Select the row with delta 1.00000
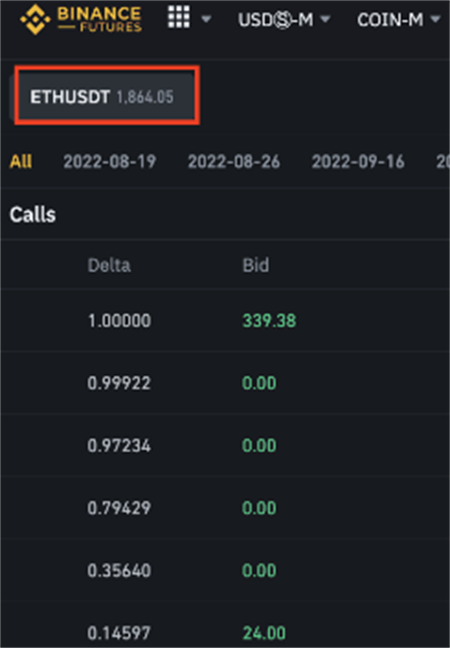The width and height of the screenshot is (450, 648). click(225, 320)
